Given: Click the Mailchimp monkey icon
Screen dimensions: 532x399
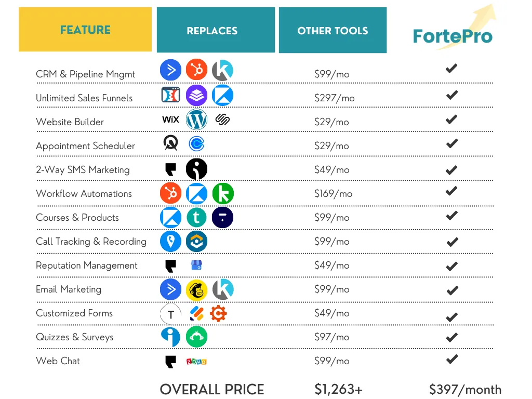Looking at the screenshot, I should point(196,290).
